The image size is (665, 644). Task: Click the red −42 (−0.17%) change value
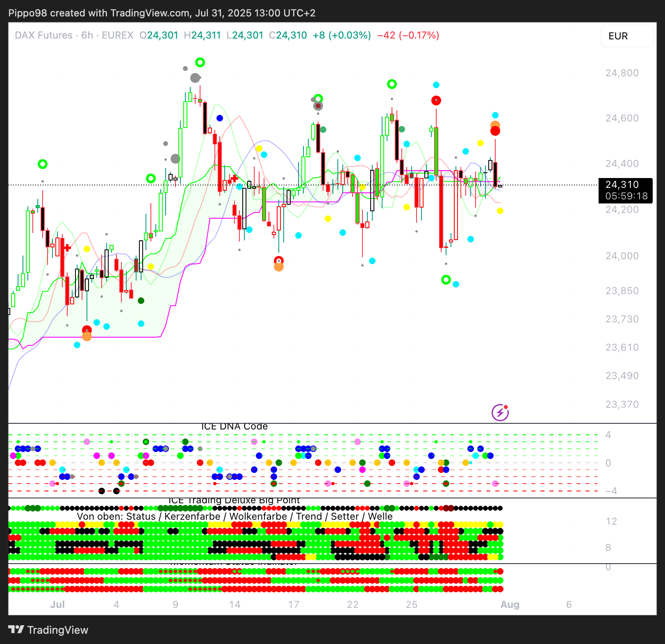408,35
